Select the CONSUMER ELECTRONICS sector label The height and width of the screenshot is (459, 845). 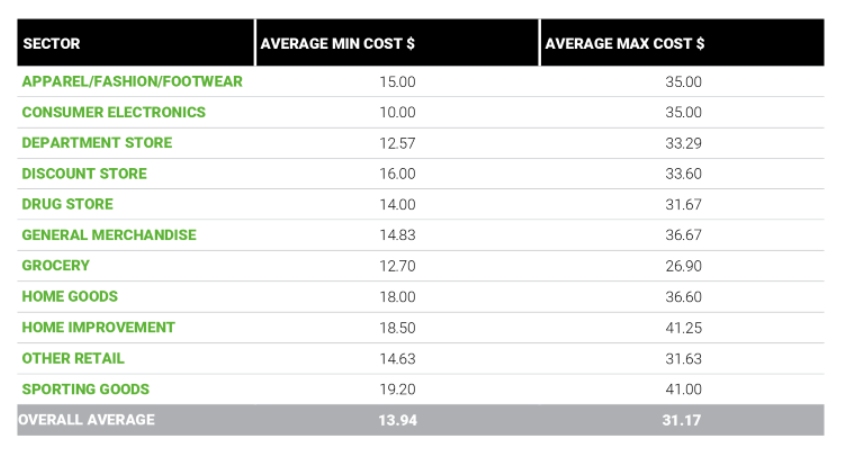tap(114, 113)
